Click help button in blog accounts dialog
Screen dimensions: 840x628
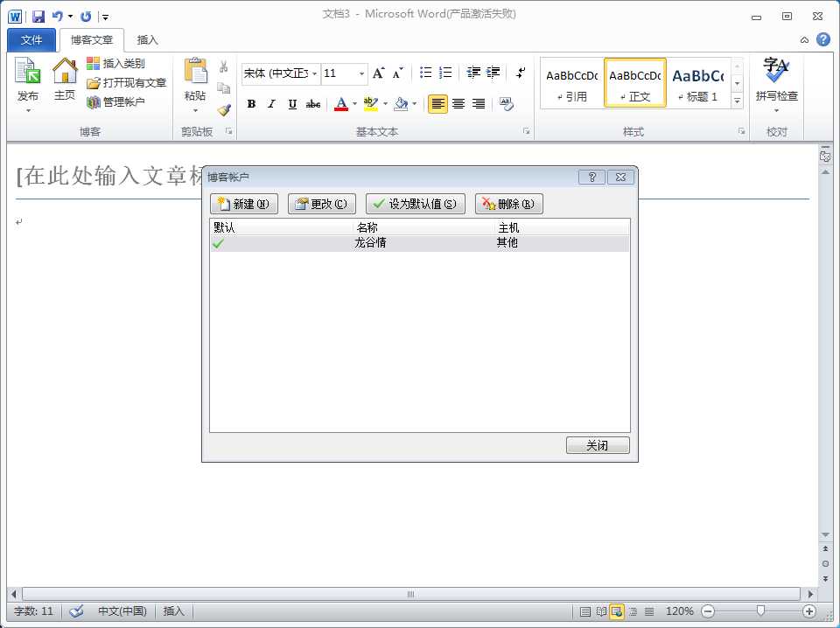click(592, 178)
